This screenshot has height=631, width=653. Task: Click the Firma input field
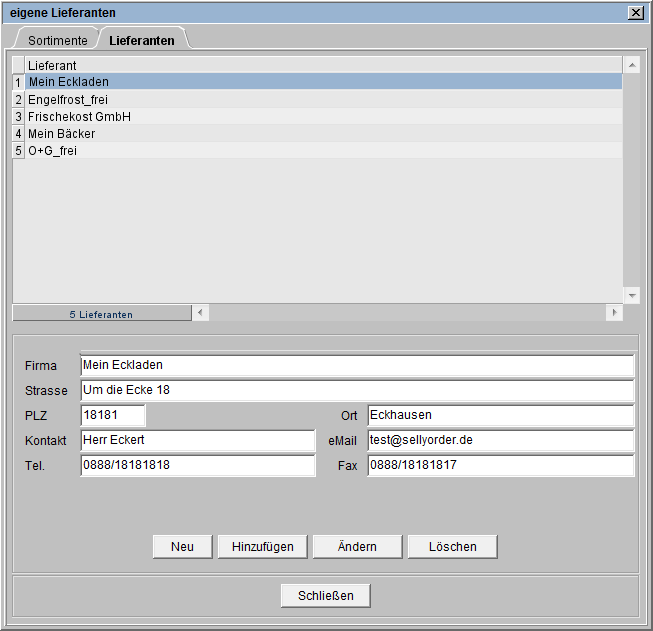(356, 365)
